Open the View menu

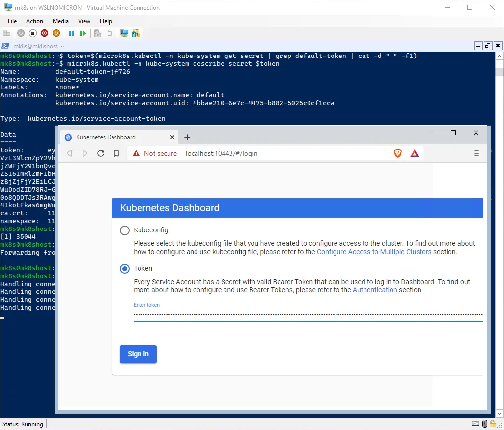click(84, 21)
